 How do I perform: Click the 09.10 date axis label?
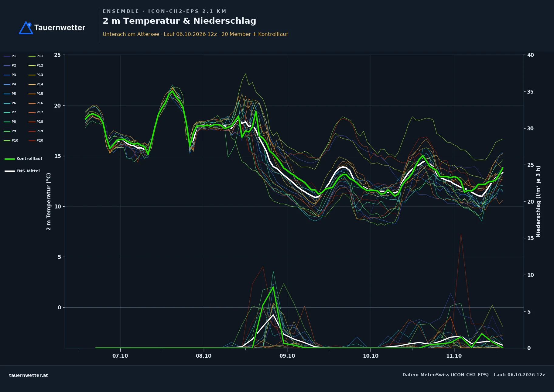click(x=287, y=356)
